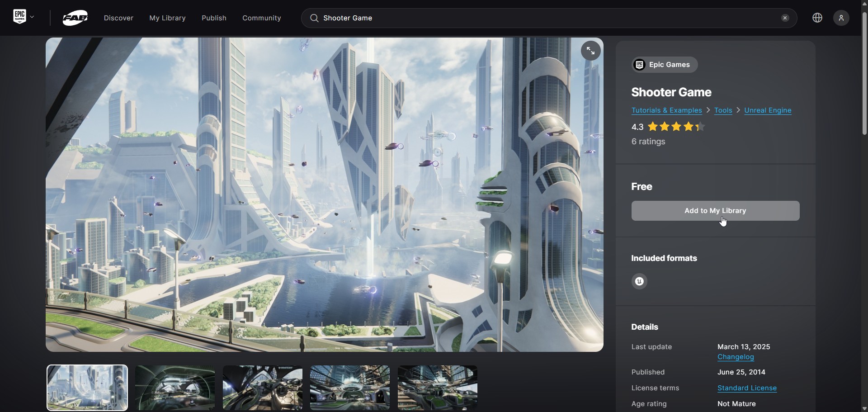Screen dimensions: 868x412
Task: Click the main city preview image
Action: [325, 194]
